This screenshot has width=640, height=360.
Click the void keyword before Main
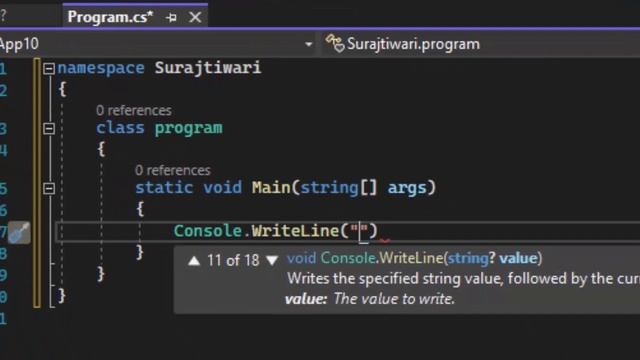pos(222,188)
